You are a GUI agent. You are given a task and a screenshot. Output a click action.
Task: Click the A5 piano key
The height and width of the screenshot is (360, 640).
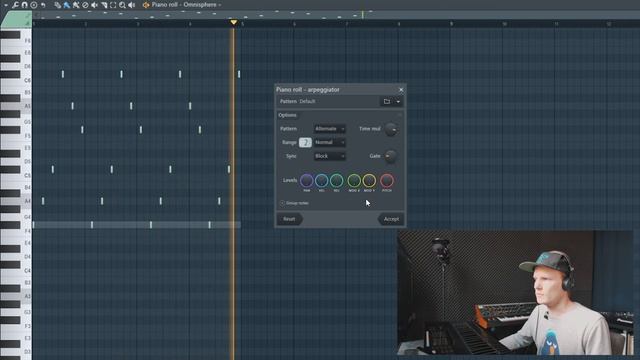click(x=16, y=106)
